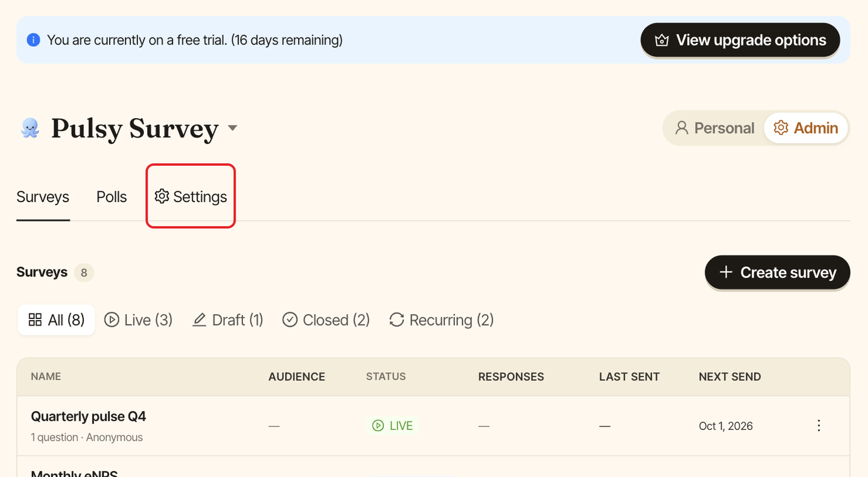This screenshot has height=477, width=868.
Task: Open the Quarterly pulse Q4 survey
Action: tap(89, 417)
